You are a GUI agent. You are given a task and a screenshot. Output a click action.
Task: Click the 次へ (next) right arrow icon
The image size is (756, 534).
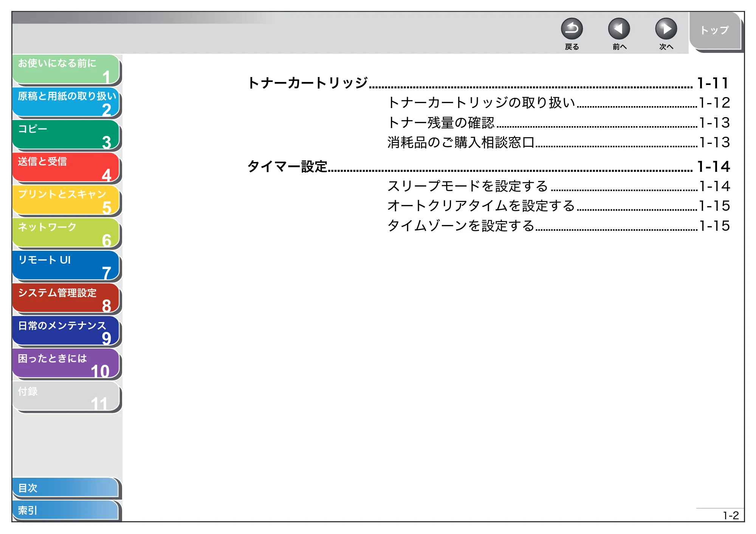tap(666, 29)
